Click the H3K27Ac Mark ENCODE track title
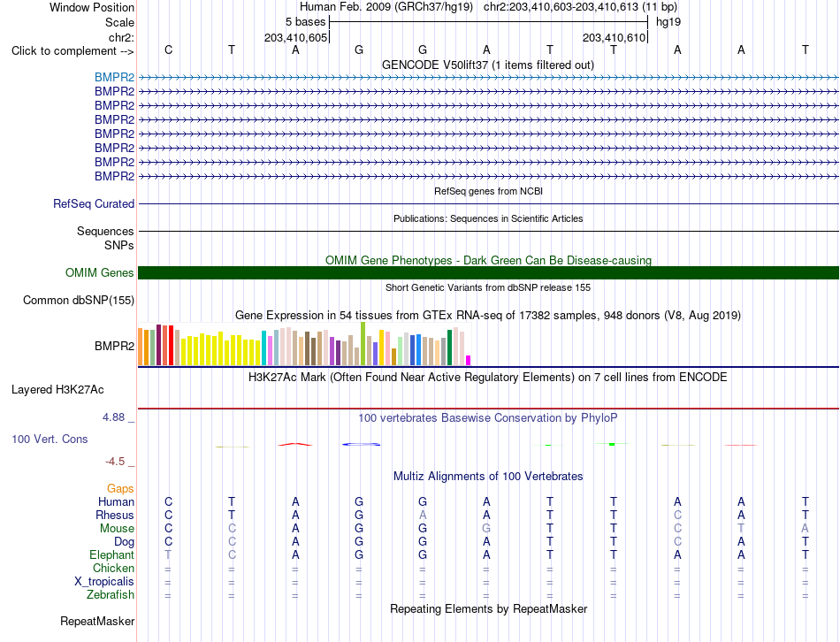This screenshot has height=642, width=840. coord(488,378)
